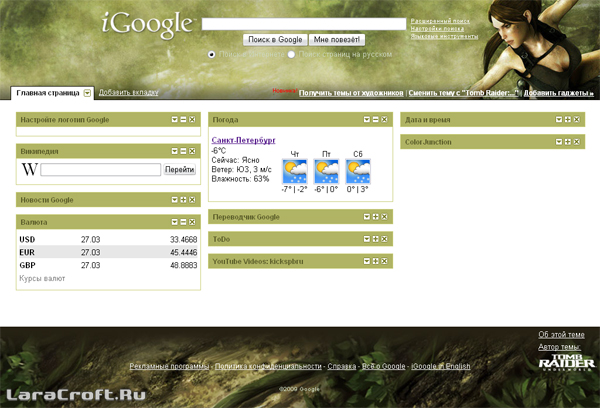Viewport: 600px width, 408px height.
Task: Expand the Новости Google gadget
Action: click(183, 200)
